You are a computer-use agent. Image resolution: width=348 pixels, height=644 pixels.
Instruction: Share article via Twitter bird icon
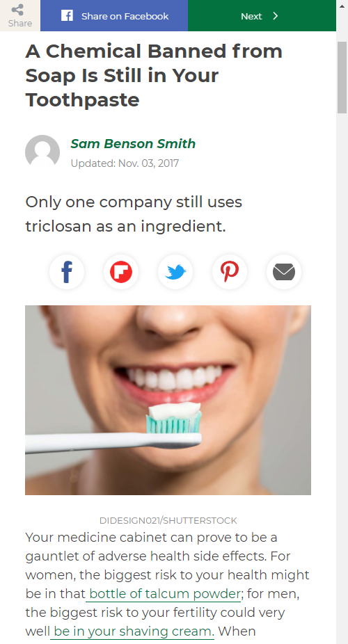175,271
